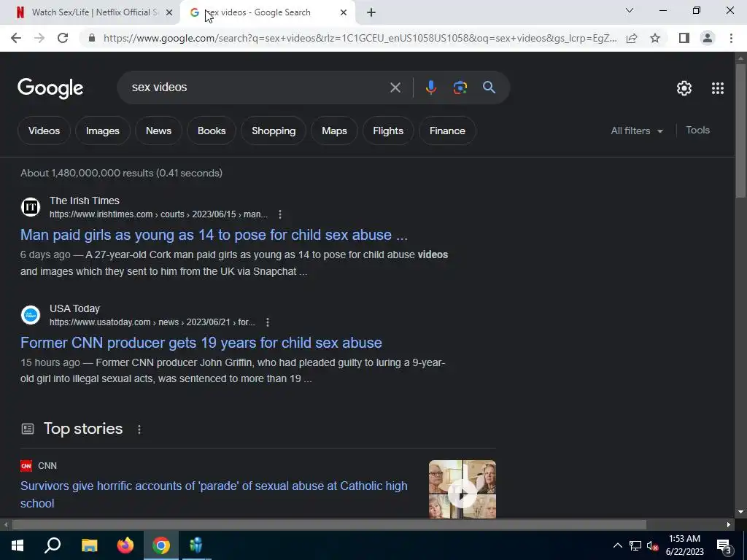The height and width of the screenshot is (560, 747).
Task: Click the browser address bar URL
Action: tap(360, 38)
